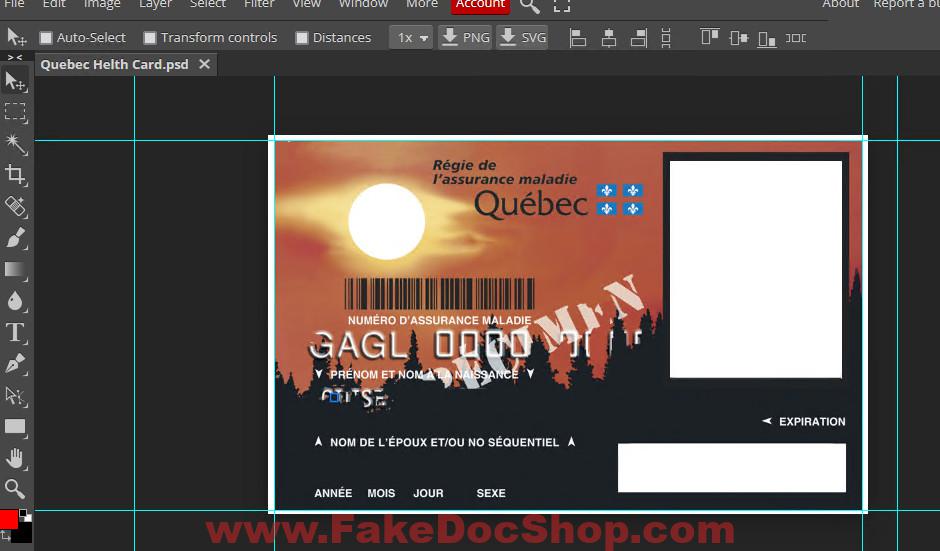Open the Filter menu
This screenshot has width=940, height=551.
point(259,4)
